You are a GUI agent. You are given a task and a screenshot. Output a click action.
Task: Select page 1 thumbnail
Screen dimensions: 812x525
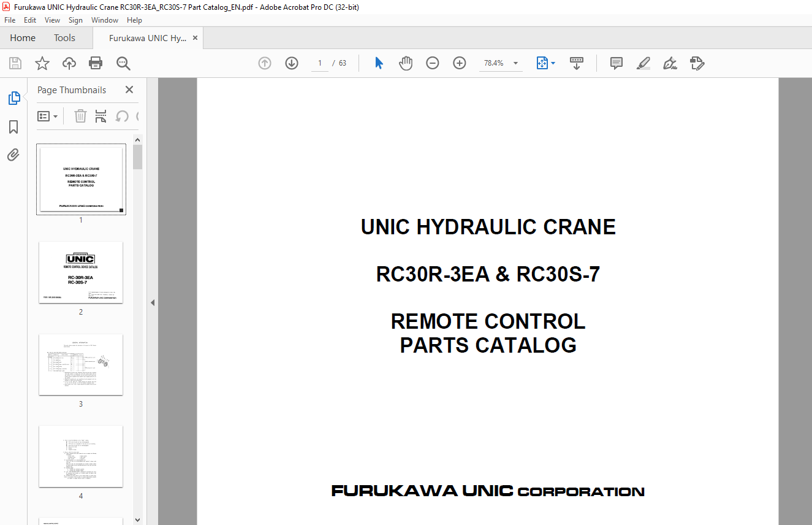(x=81, y=179)
